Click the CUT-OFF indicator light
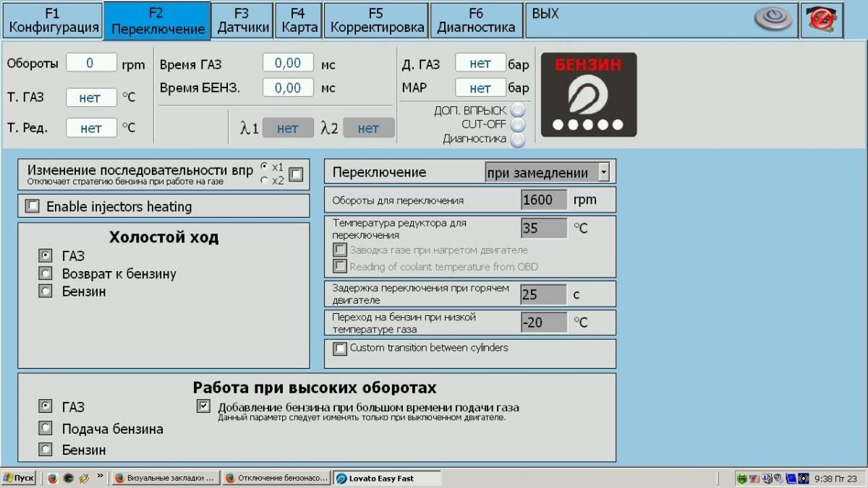Viewport: 868px width, 488px height. pyautogui.click(x=517, y=124)
